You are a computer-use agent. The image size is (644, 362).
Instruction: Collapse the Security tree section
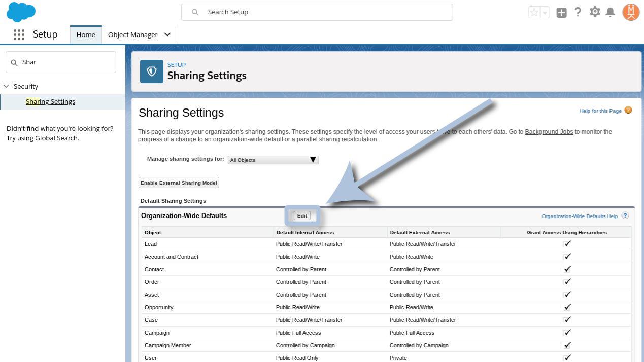click(x=6, y=86)
